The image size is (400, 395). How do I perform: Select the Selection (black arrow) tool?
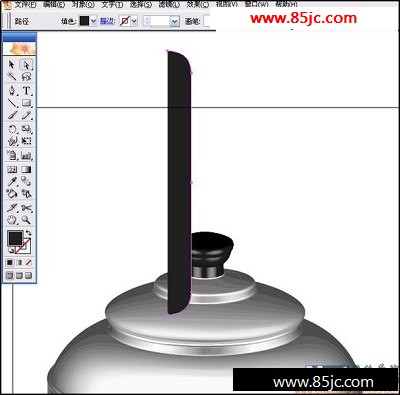click(x=12, y=64)
